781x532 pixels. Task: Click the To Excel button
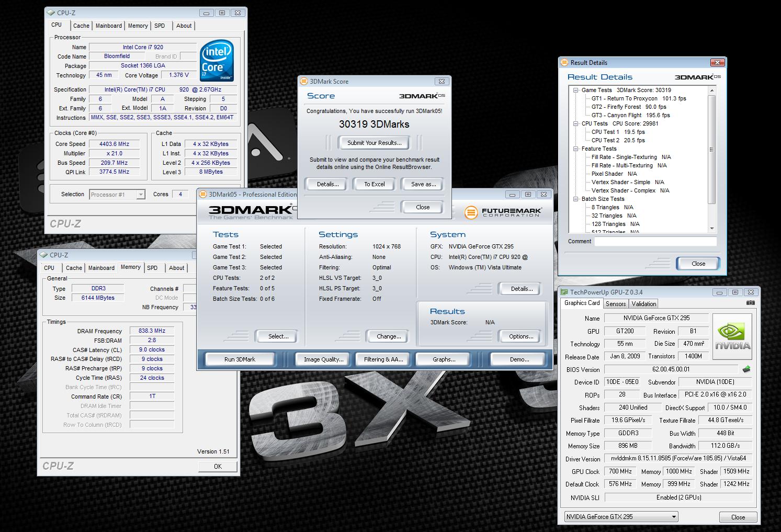375,184
